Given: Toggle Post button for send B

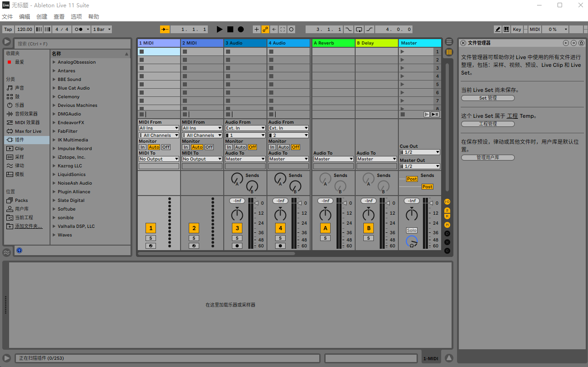Looking at the screenshot, I should (427, 186).
